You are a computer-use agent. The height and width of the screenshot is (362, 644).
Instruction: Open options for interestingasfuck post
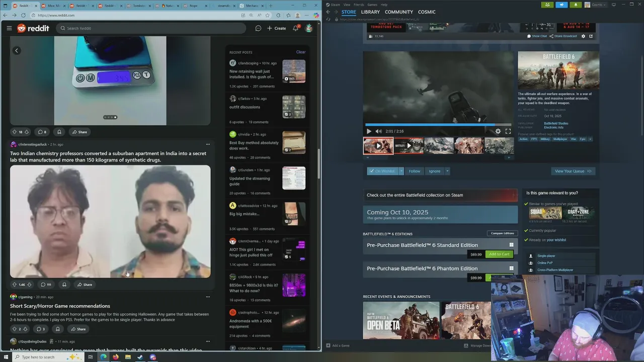(208, 144)
